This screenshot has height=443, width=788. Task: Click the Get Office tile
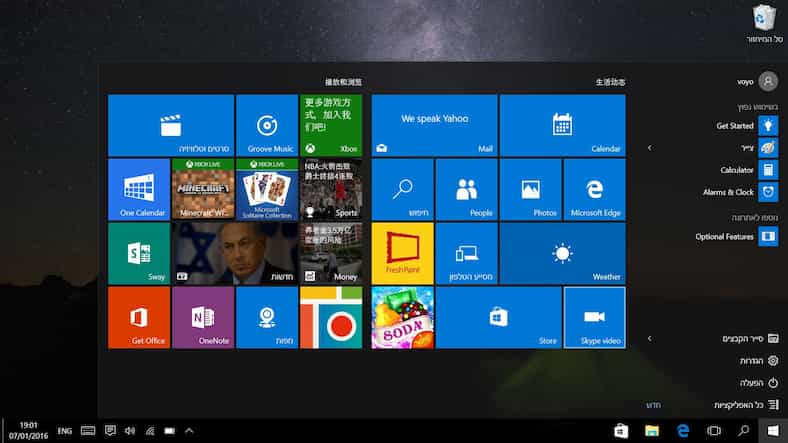point(138,317)
